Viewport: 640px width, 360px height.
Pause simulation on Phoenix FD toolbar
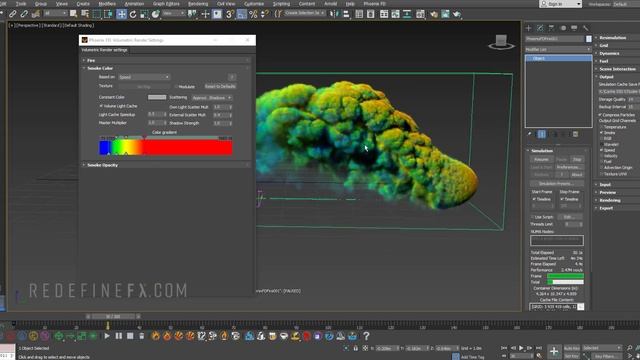pos(118,336)
